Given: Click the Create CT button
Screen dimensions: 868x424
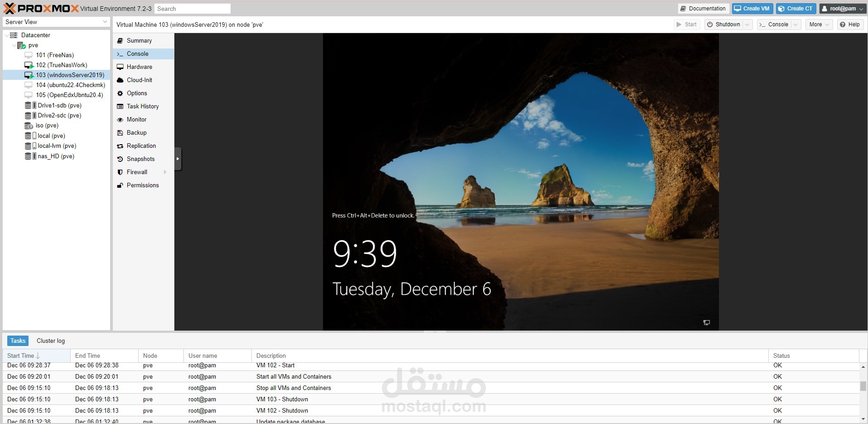Looking at the screenshot, I should [x=796, y=9].
